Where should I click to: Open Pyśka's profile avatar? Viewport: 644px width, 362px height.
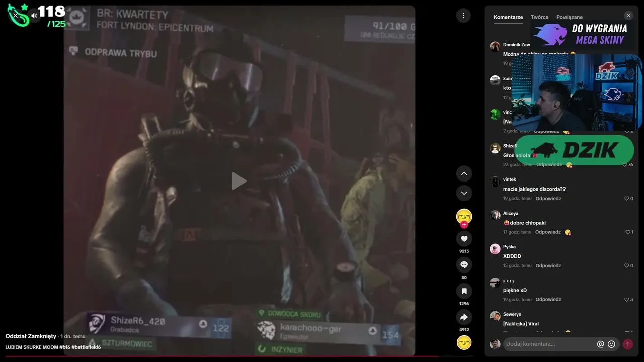coord(495,249)
